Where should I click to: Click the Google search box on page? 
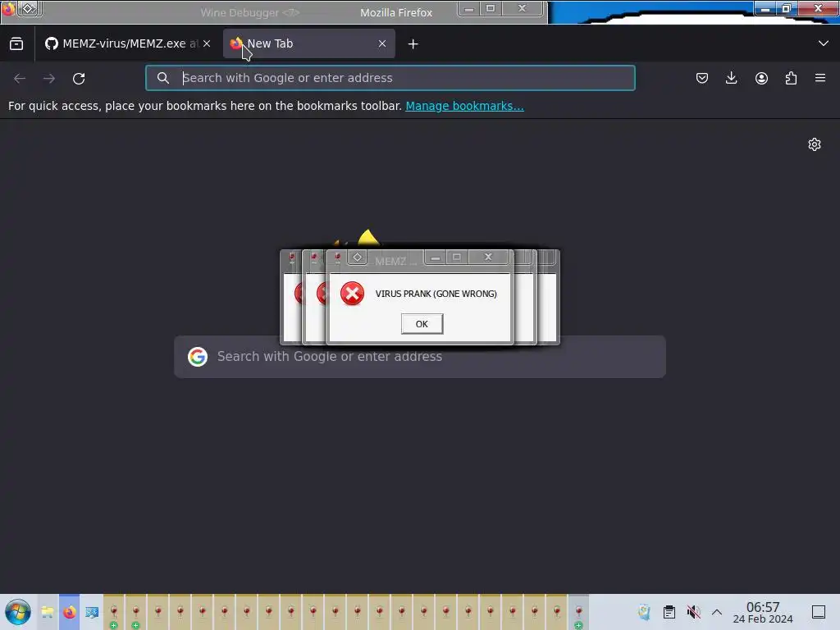[420, 357]
